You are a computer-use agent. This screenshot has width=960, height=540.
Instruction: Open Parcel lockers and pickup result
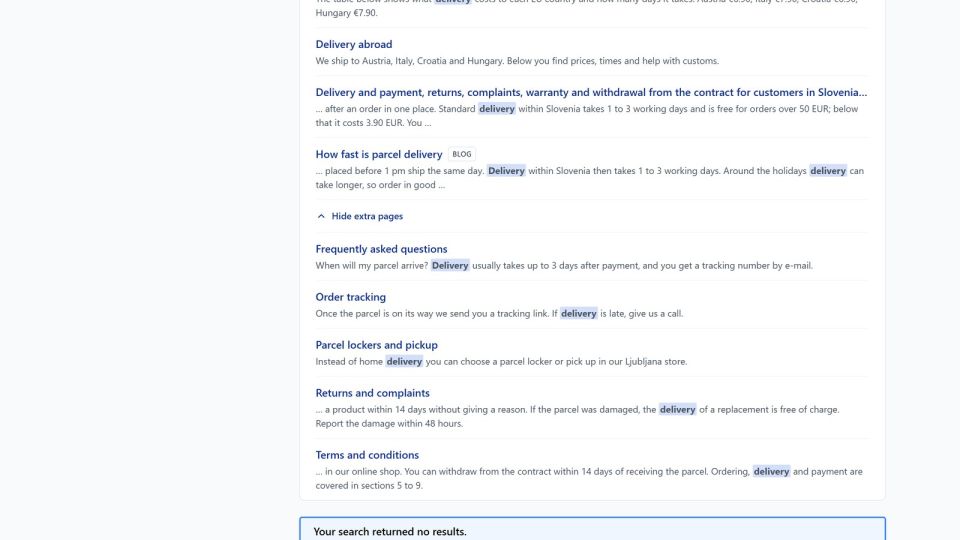(x=377, y=345)
